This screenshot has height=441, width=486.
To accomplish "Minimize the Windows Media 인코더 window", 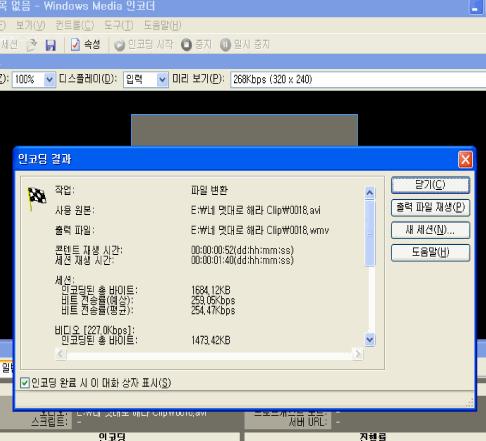I will (x=475, y=7).
